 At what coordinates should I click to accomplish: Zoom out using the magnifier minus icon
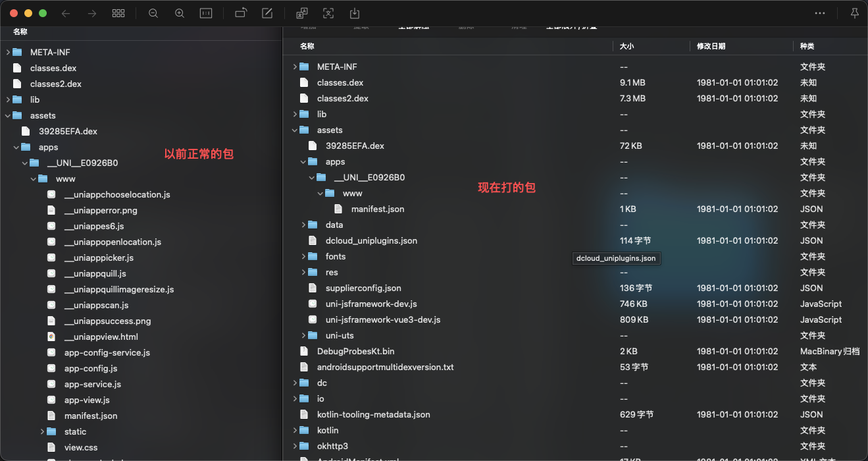click(x=153, y=13)
